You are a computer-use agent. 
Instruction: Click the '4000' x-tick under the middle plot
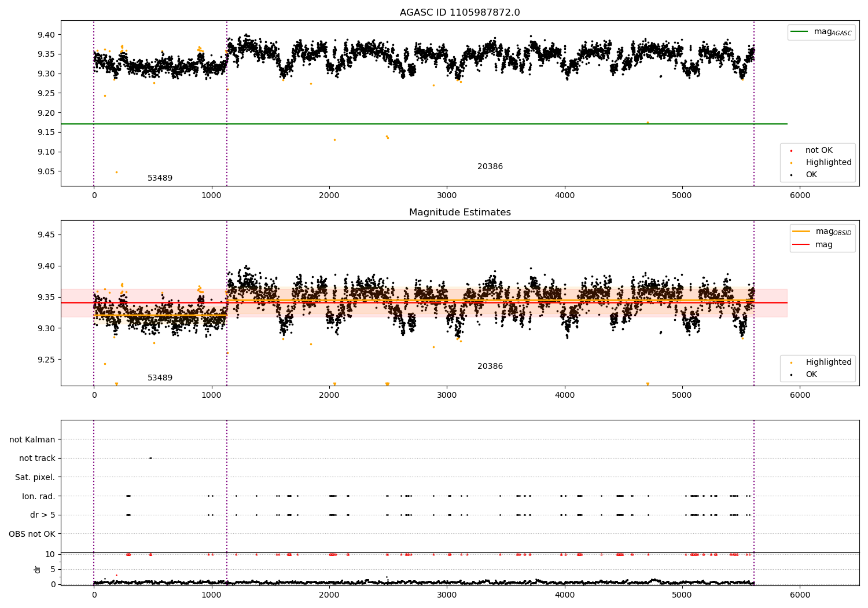pyautogui.click(x=565, y=395)
